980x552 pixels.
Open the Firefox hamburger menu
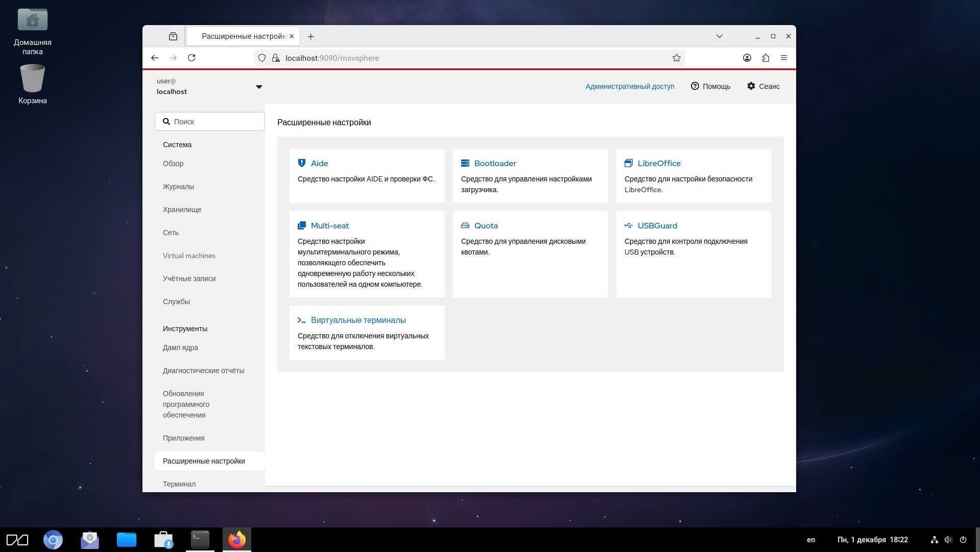[783, 58]
